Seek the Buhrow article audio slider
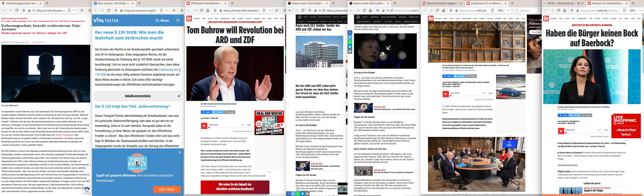 (x=230, y=128)
